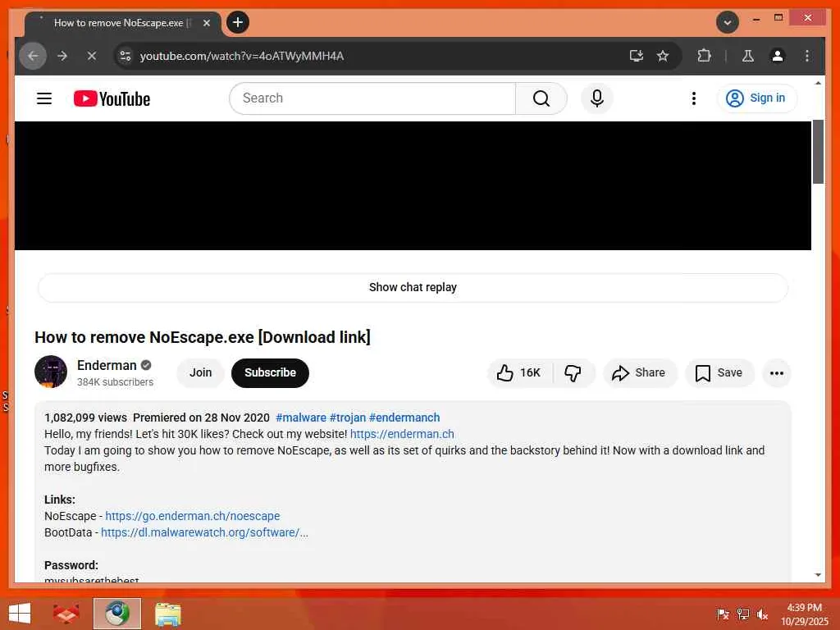
Task: Stop page loading with the X button
Action: 92,56
